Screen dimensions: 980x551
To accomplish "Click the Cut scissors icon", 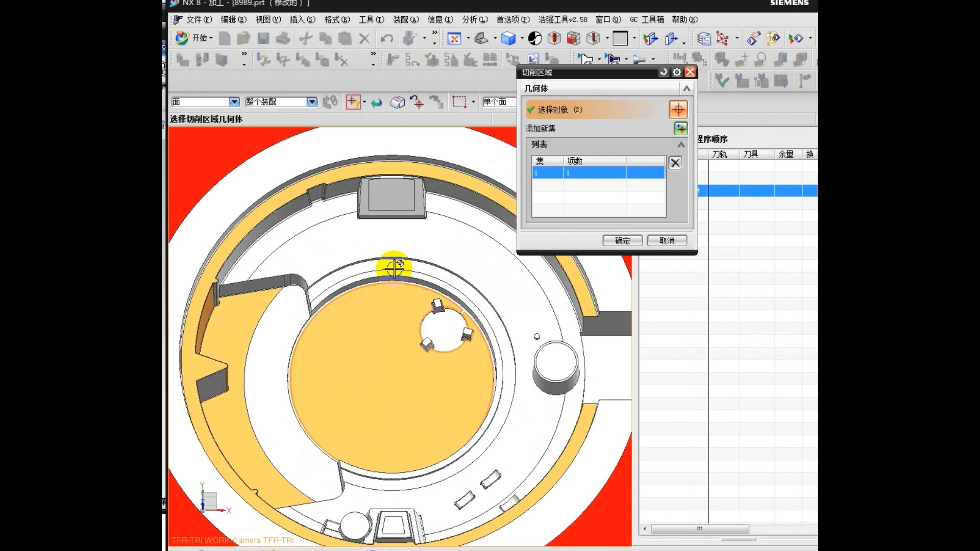I will 306,38.
